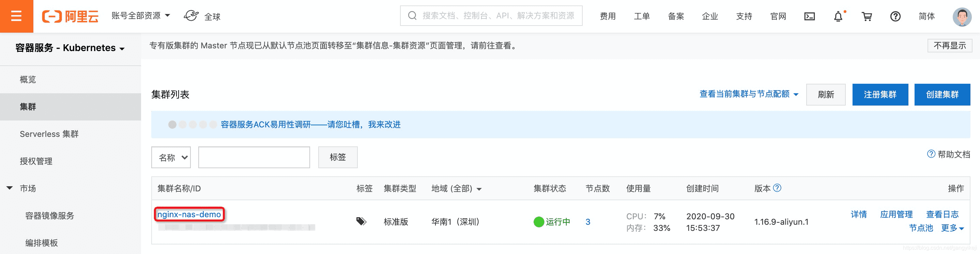
Task: Open the ACK usability survey link
Action: coord(310,124)
